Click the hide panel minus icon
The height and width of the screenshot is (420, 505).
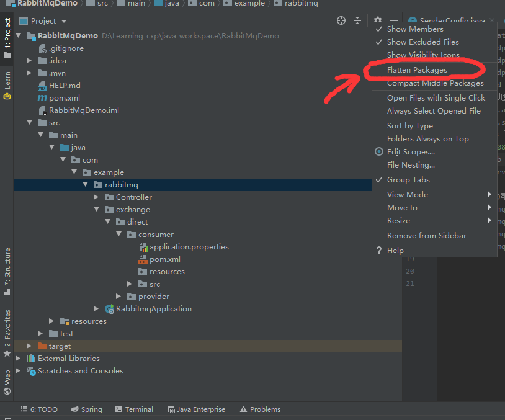tap(393, 20)
